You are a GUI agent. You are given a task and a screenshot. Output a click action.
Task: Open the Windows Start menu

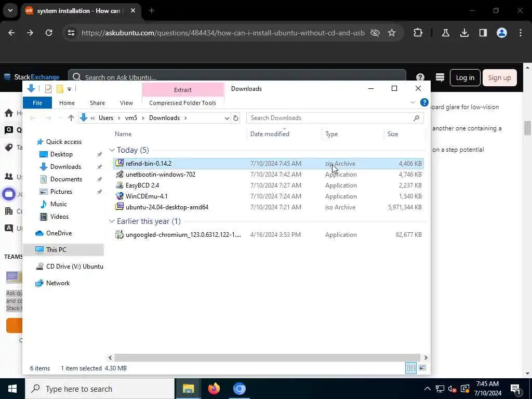pos(12,389)
